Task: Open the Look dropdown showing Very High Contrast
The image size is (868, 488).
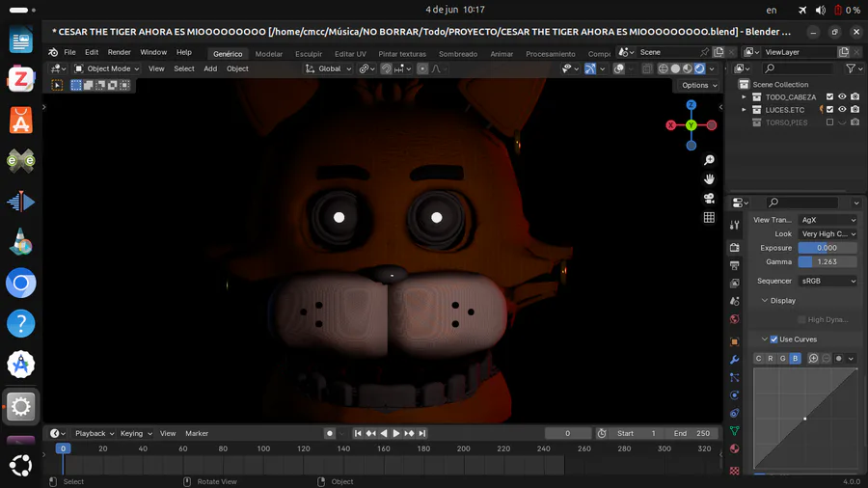Action: [x=827, y=233]
